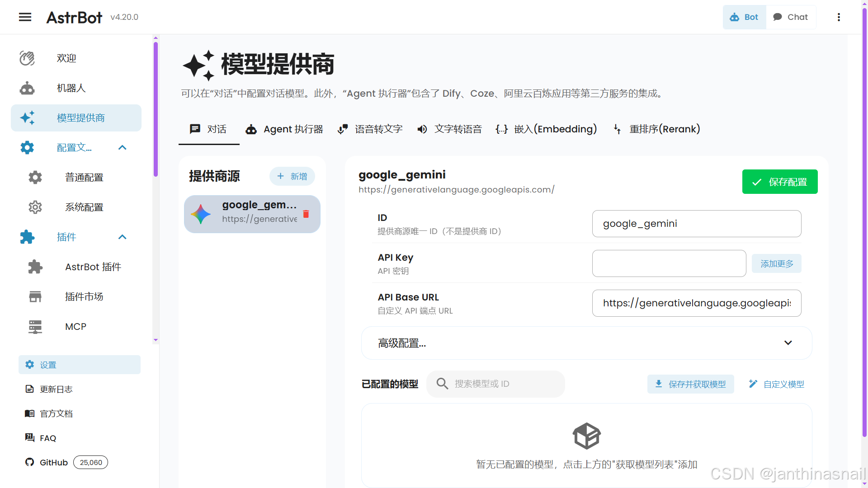Click the page vertical scrollbar

tap(864, 221)
